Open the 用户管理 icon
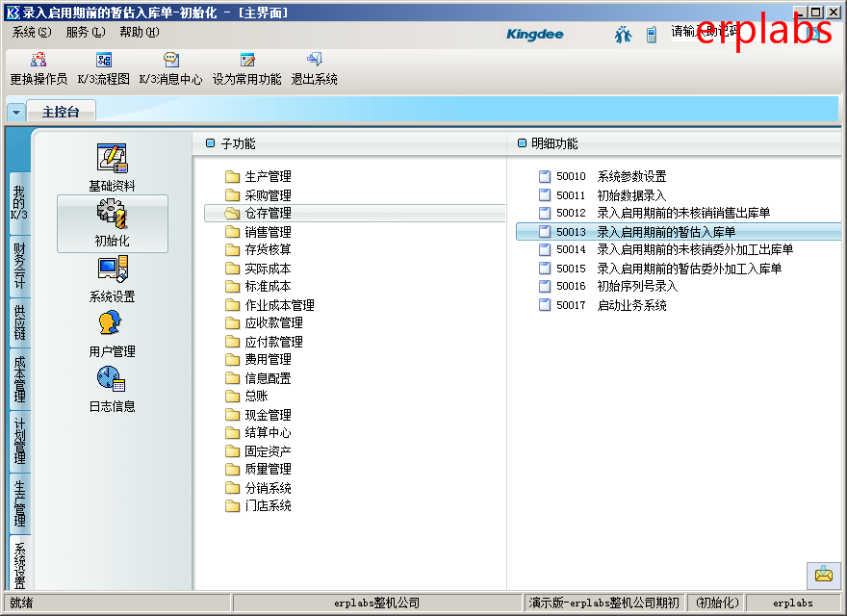Viewport: 847px width, 616px height. 111,323
